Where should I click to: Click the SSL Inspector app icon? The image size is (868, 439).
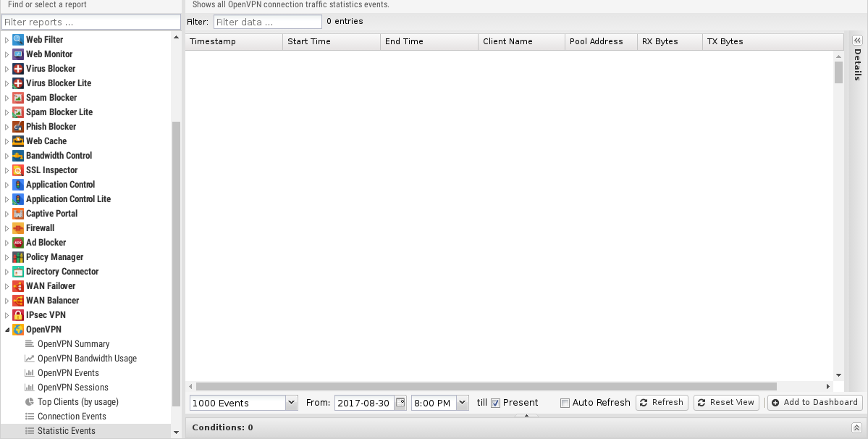tap(17, 170)
